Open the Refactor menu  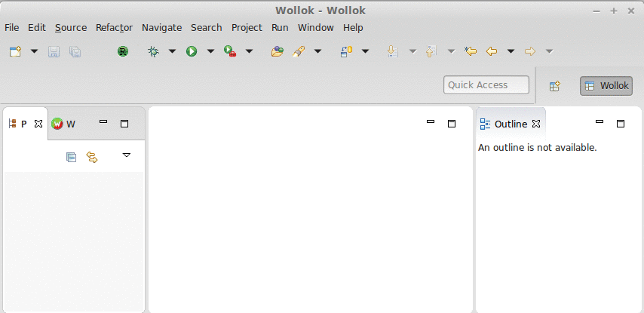pyautogui.click(x=114, y=27)
